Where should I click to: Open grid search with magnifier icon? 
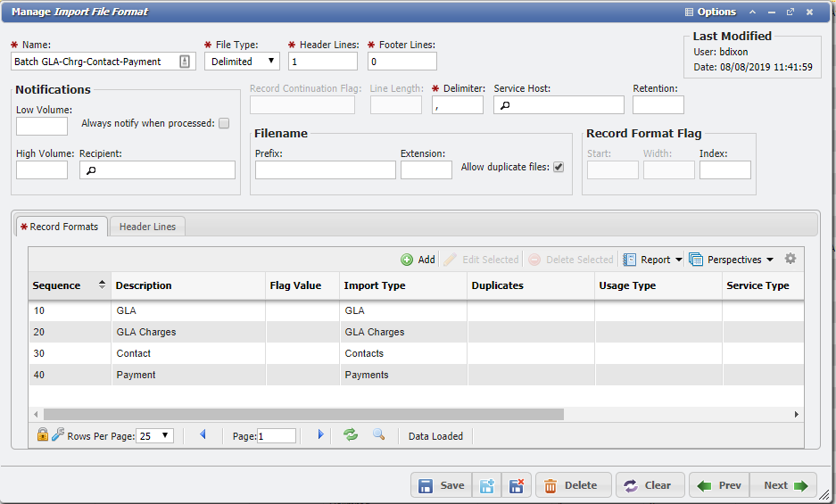[378, 435]
